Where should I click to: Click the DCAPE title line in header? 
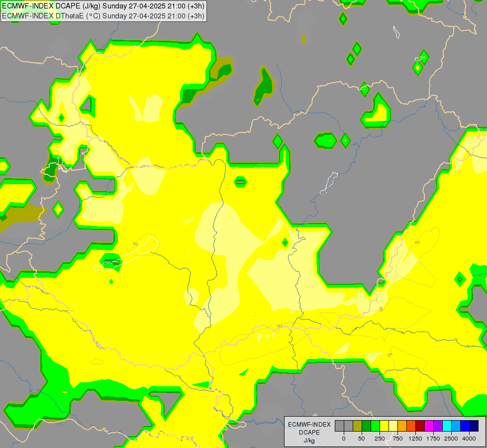(103, 6)
